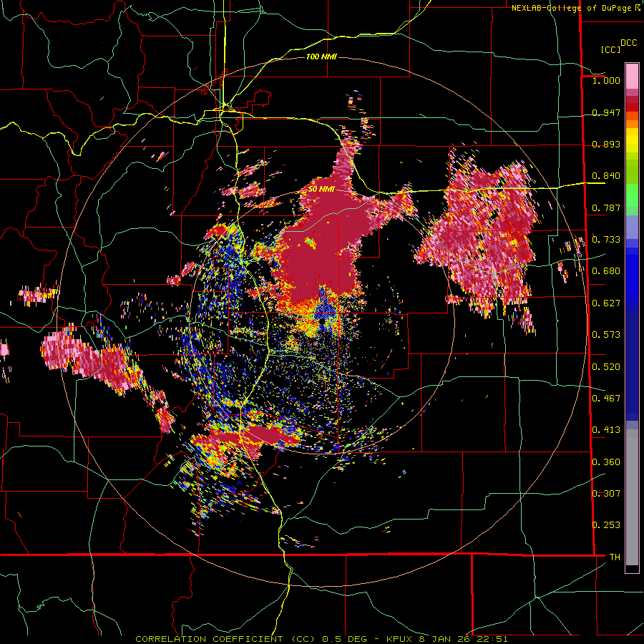The width and height of the screenshot is (644, 644).
Task: Click the 0.947 scale value
Action: pyautogui.click(x=606, y=112)
